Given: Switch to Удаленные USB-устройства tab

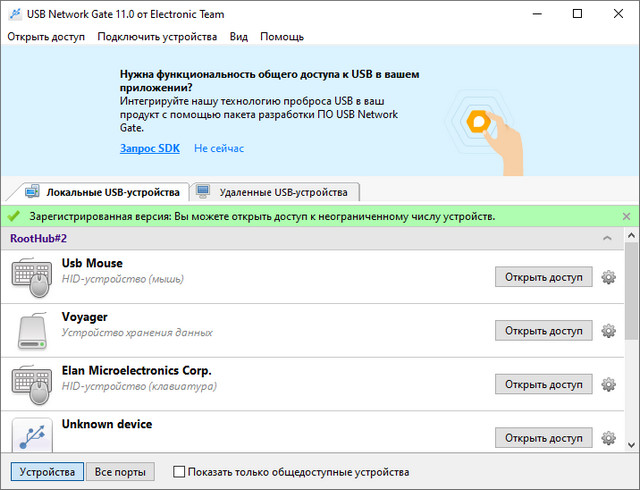Looking at the screenshot, I should [x=275, y=191].
